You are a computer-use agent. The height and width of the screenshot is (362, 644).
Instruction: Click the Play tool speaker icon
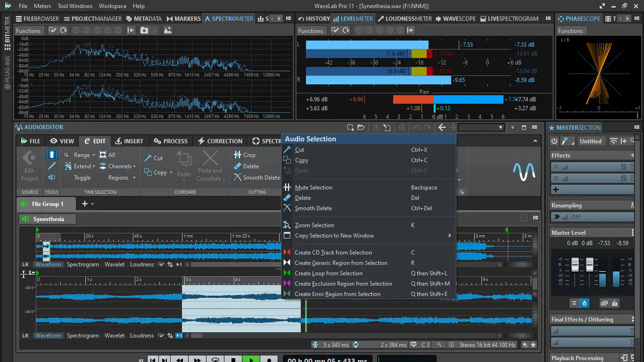click(x=52, y=178)
